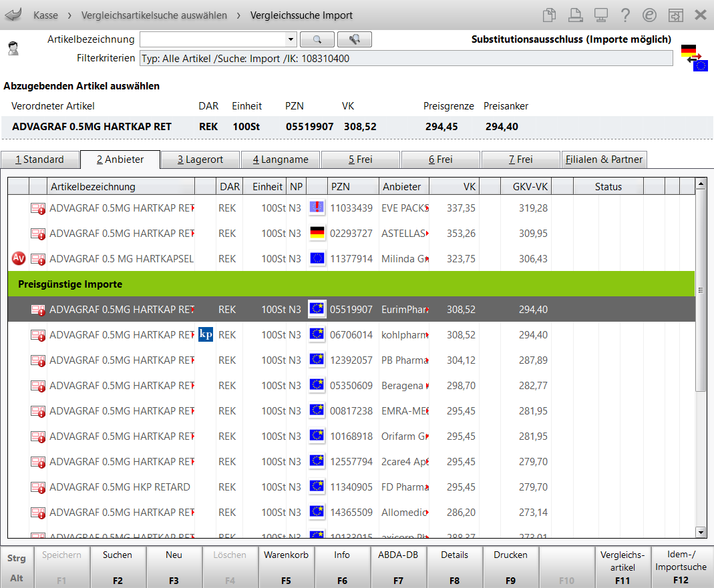Click EU flag icon for Orifarm row
Screen dimensions: 714x588
[x=317, y=436]
